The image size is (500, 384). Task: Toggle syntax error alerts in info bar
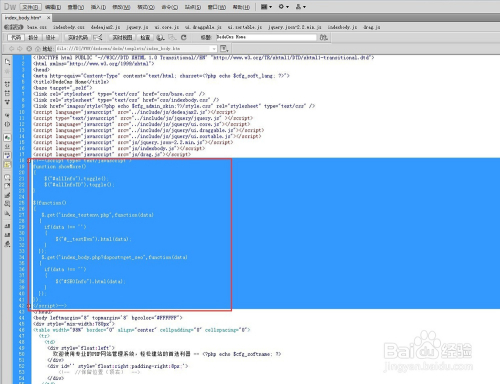[7, 165]
